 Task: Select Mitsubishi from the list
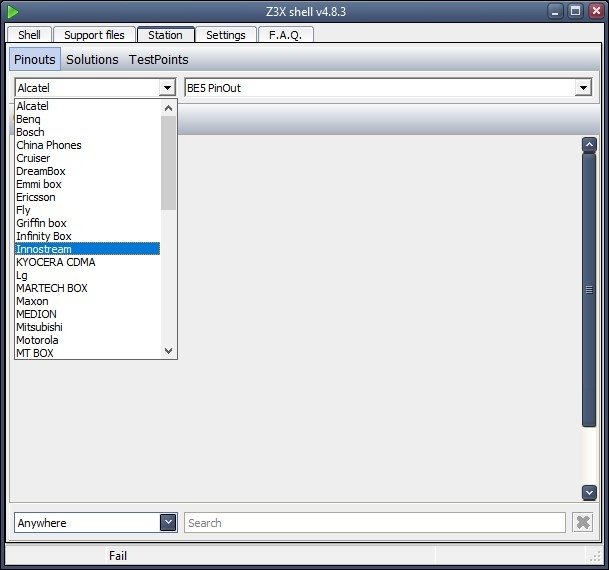pyautogui.click(x=87, y=327)
